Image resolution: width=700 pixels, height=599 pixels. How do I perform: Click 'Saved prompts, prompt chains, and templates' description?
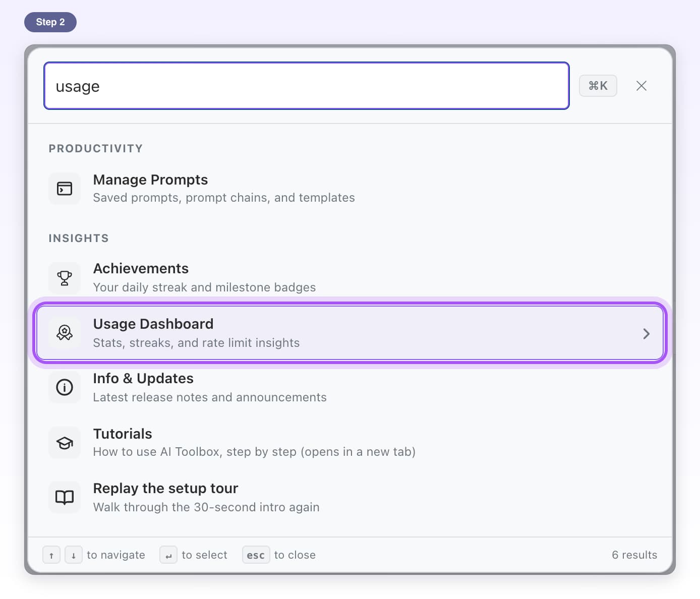pyautogui.click(x=224, y=198)
